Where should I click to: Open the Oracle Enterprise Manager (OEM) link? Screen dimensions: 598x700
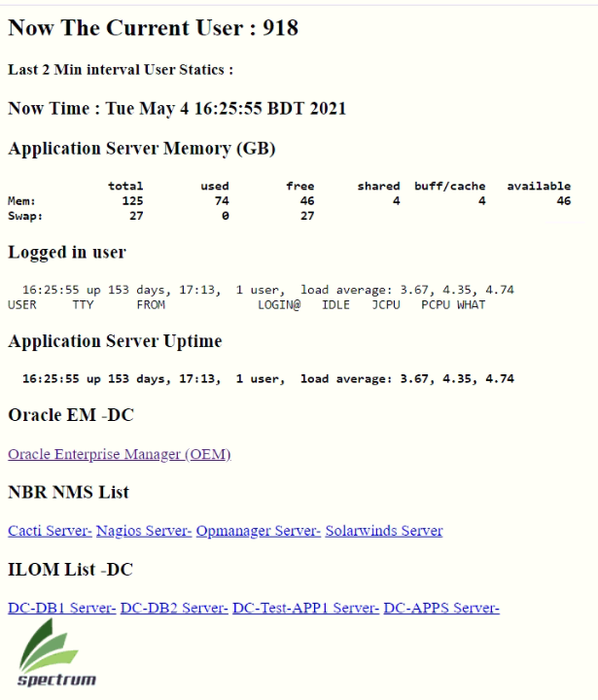119,454
